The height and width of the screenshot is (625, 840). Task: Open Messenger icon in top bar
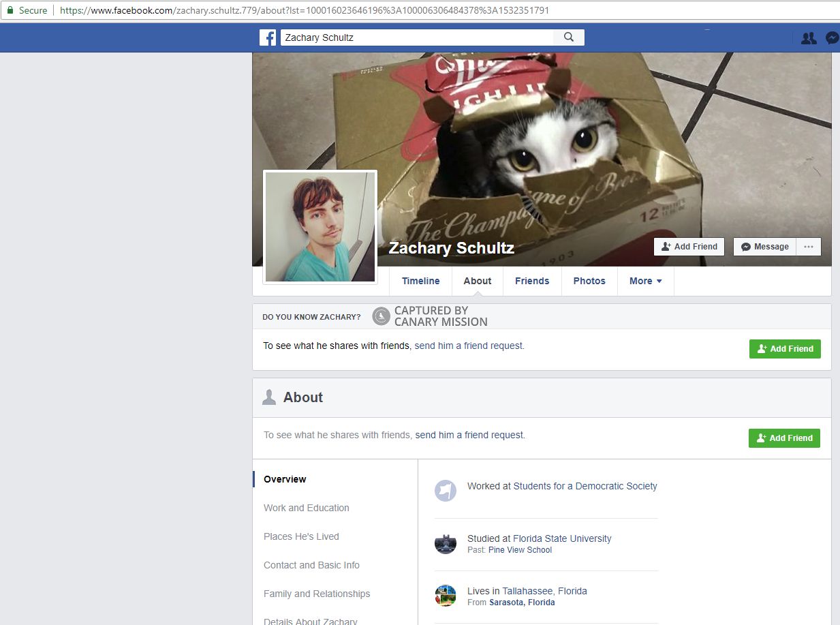[832, 38]
